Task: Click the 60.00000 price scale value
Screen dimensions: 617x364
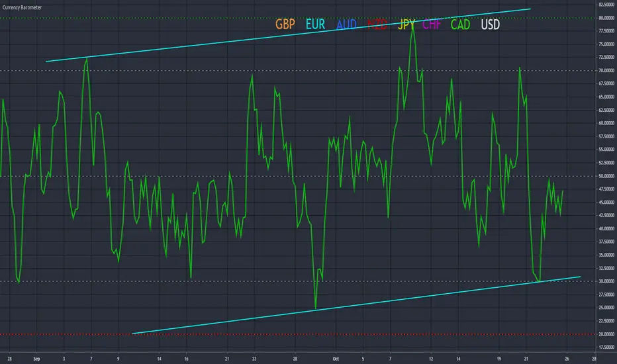Action: [x=606, y=123]
